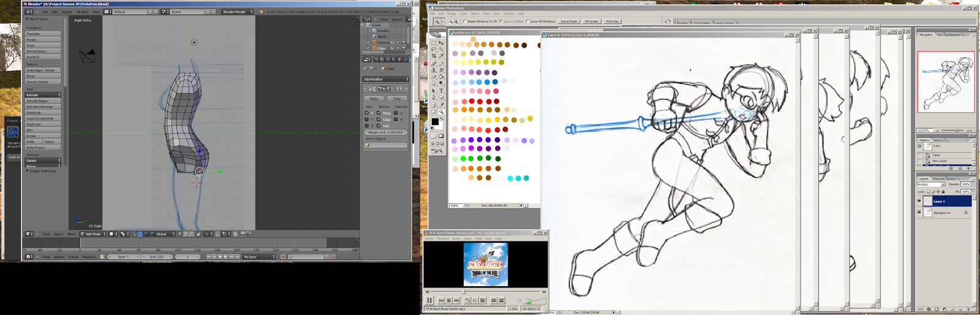This screenshot has width=980, height=315.
Task: Open Edit Mode selector in 3D view header
Action: pyautogui.click(x=92, y=234)
